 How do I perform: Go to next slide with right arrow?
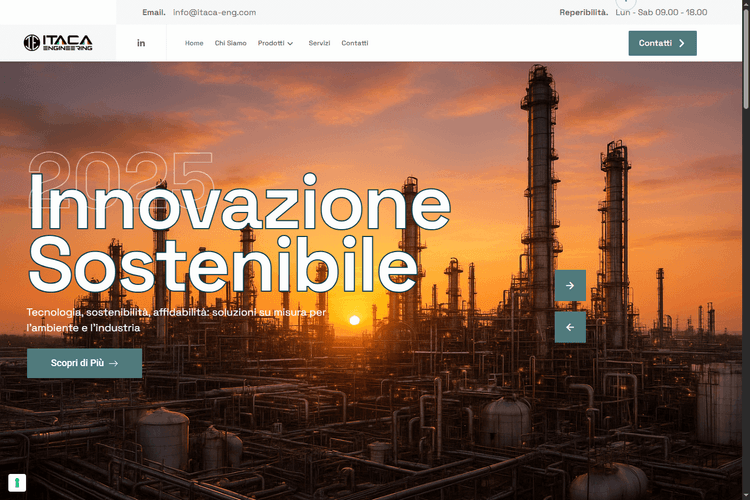pyautogui.click(x=570, y=285)
